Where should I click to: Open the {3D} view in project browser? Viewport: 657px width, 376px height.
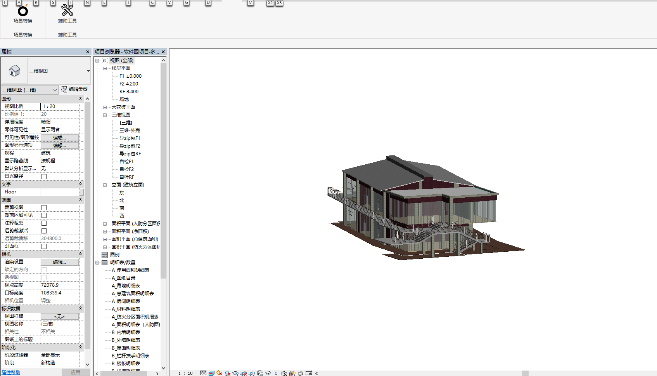point(126,123)
